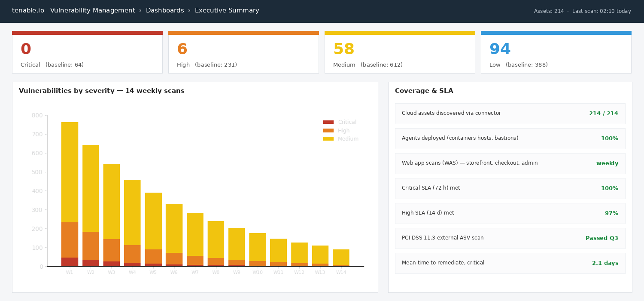Click 'Medium (baseline: 612)' label
Viewport: 644px width, 301px height.
tap(368, 65)
